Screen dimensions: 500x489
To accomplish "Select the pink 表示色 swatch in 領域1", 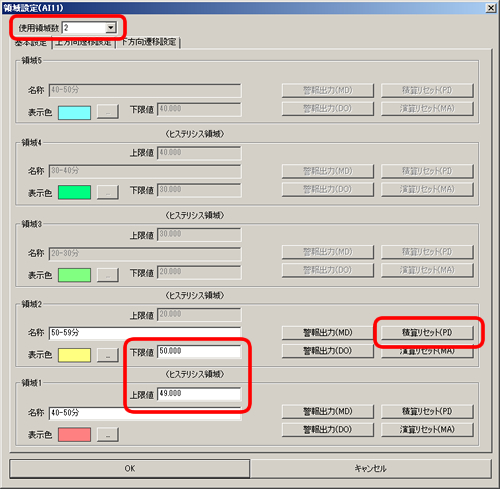I will tap(74, 435).
